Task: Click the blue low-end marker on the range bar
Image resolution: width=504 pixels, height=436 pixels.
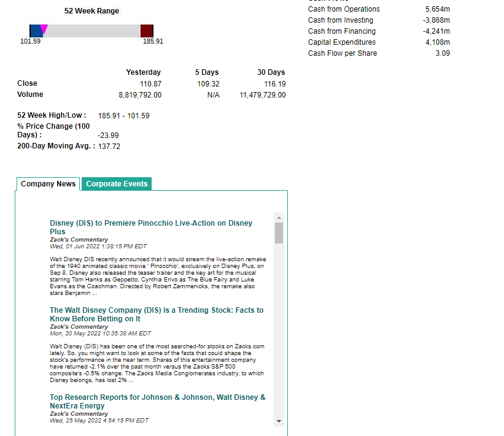Action: click(x=33, y=29)
